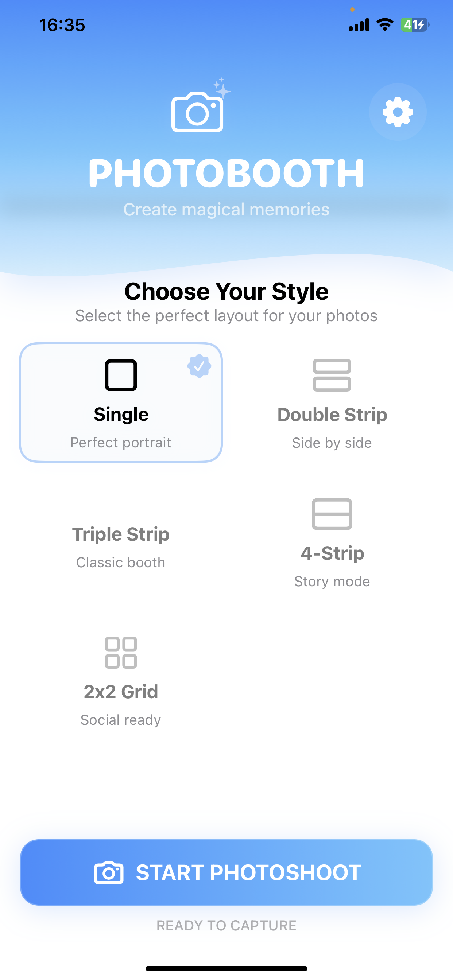The width and height of the screenshot is (453, 980).
Task: Tap the PHOTOBOOTH title text
Action: pos(226,174)
